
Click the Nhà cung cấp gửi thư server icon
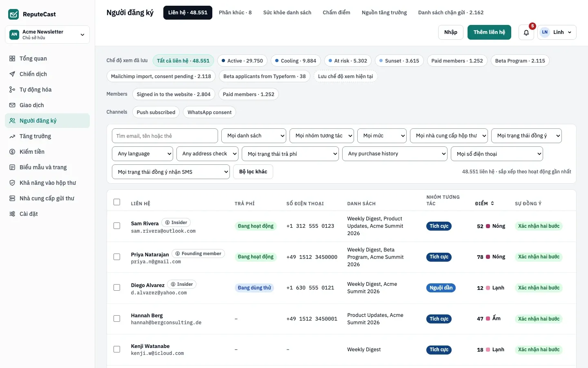(12, 198)
